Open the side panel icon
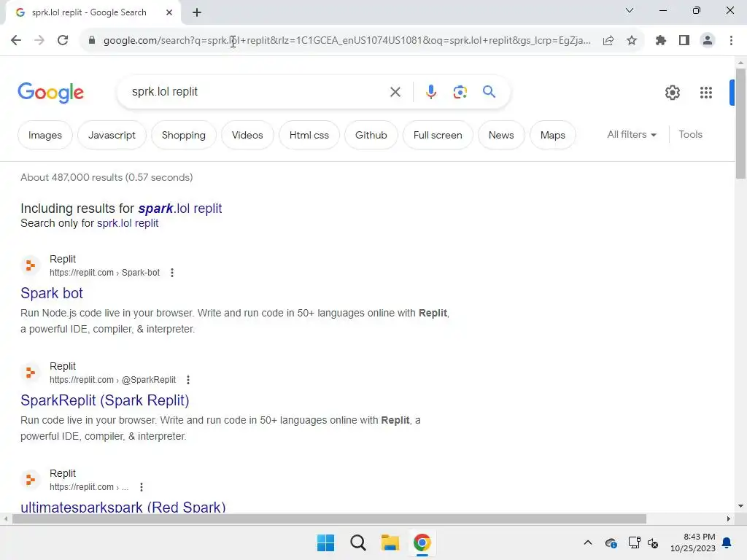747x560 pixels. pyautogui.click(x=684, y=41)
